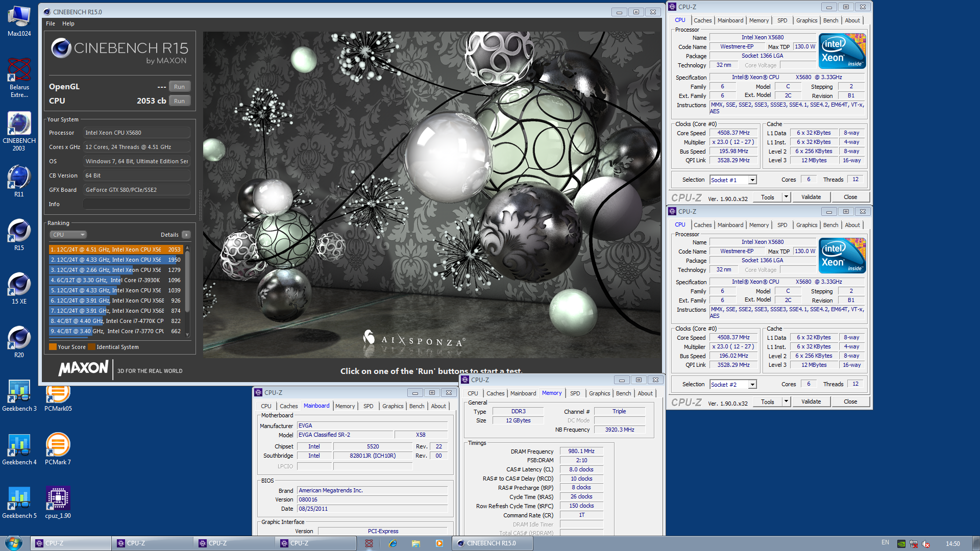The image size is (980, 551).
Task: Expand the ranking Details arrow
Action: point(186,235)
